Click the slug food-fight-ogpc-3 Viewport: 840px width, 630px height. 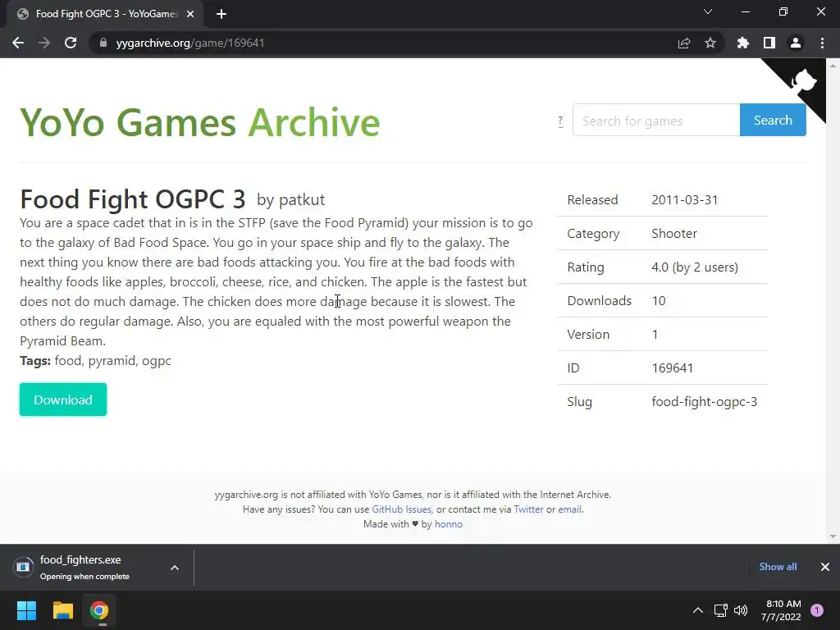tap(705, 402)
